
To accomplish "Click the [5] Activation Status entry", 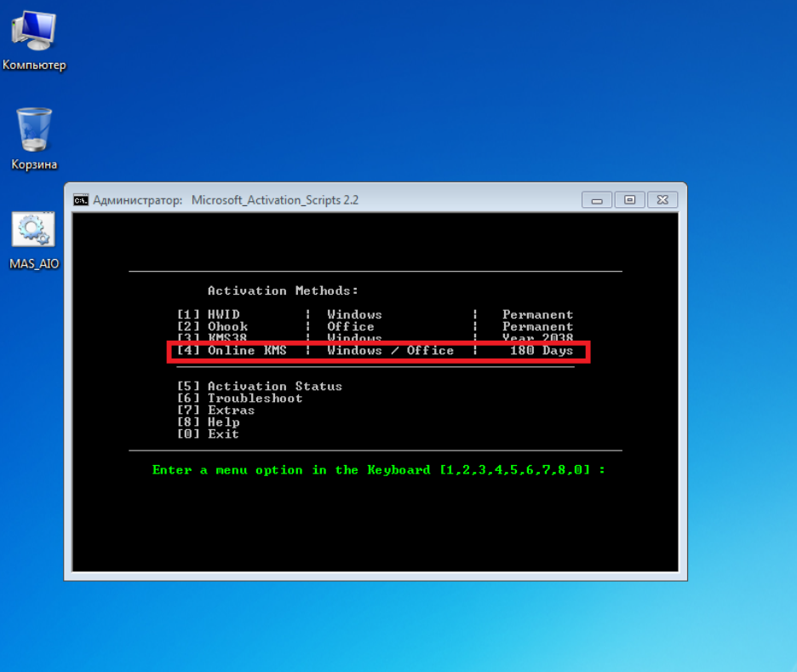I will (259, 386).
